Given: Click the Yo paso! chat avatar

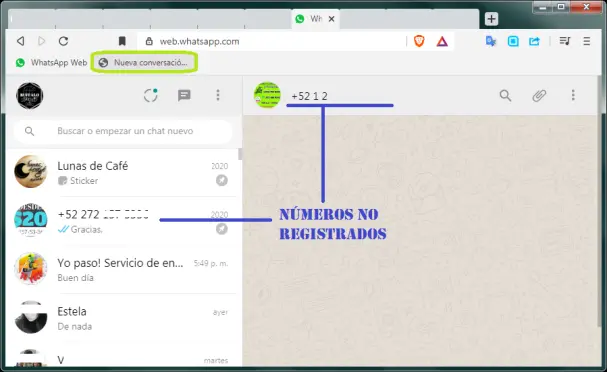Looking at the screenshot, I should tap(31, 269).
